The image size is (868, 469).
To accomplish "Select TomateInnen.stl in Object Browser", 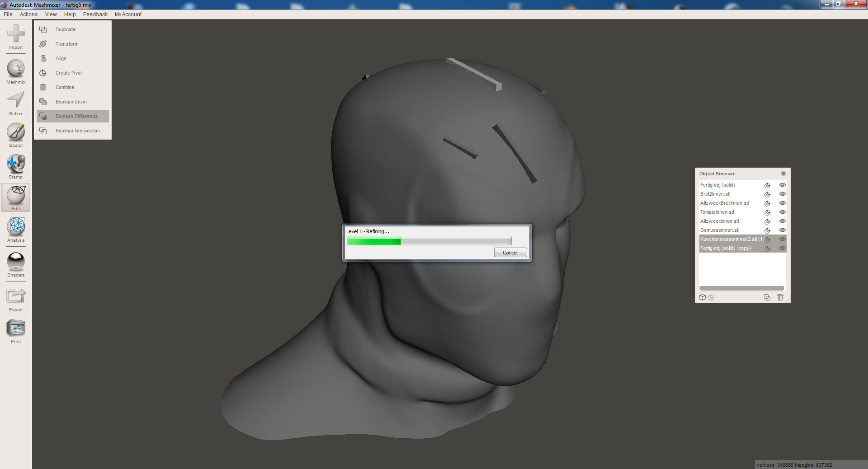I will click(x=717, y=212).
